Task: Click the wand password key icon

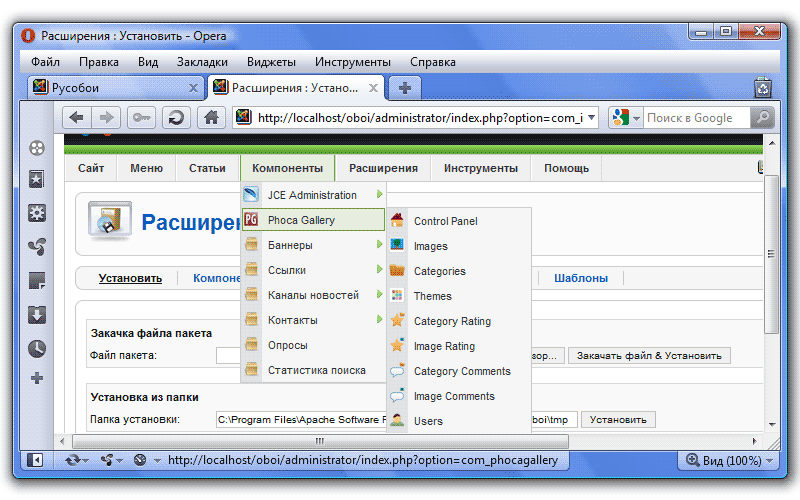Action: pos(141,118)
